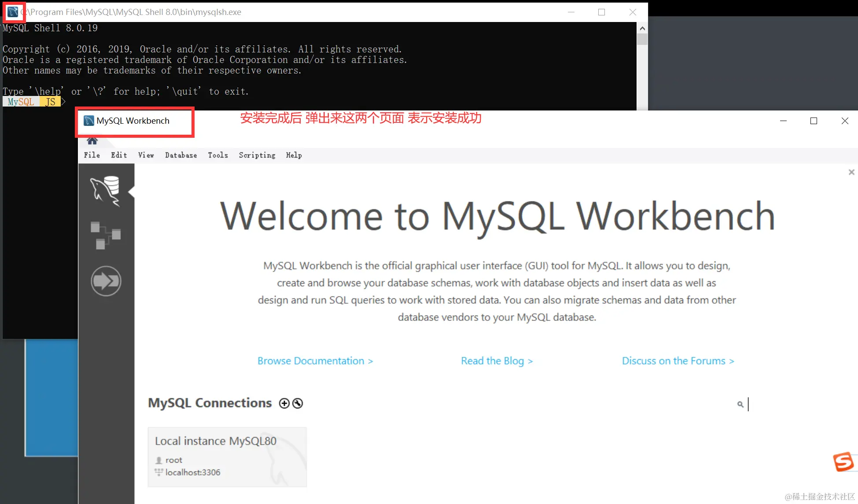The image size is (858, 504).
Task: Add a new MySQL connection plus icon
Action: point(284,403)
